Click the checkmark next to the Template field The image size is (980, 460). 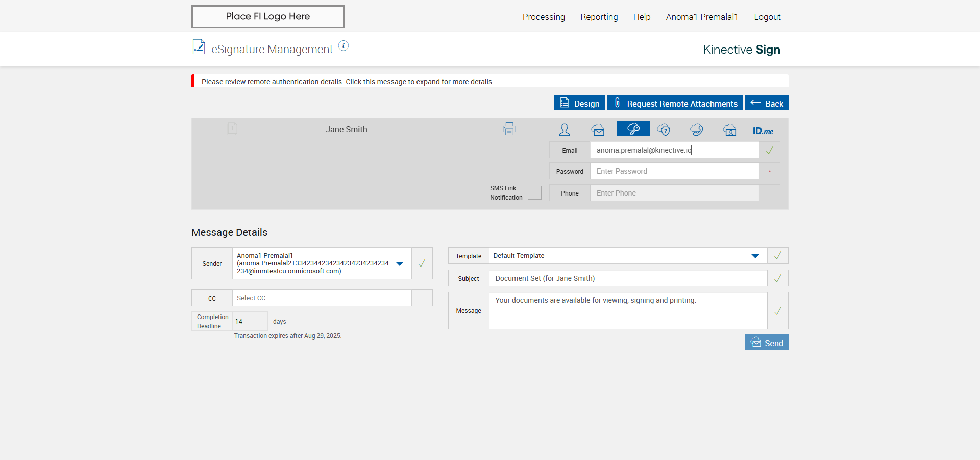click(x=778, y=256)
